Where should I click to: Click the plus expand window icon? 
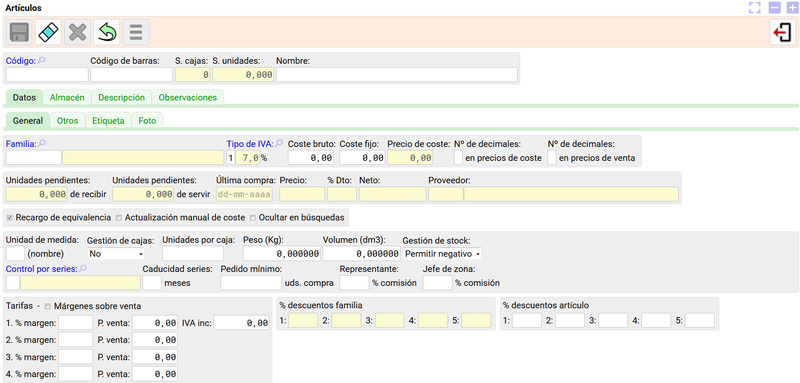(x=791, y=8)
